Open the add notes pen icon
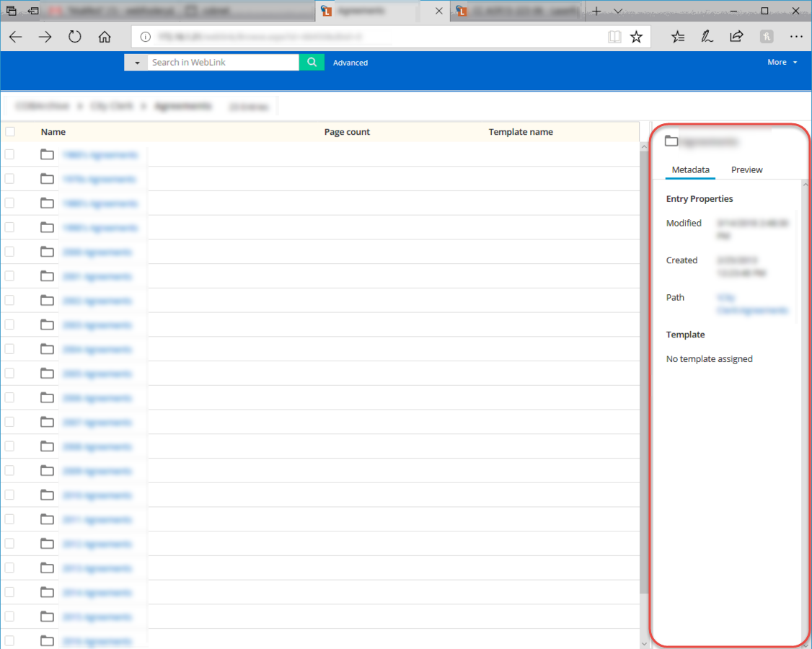This screenshot has height=649, width=812. coord(707,37)
